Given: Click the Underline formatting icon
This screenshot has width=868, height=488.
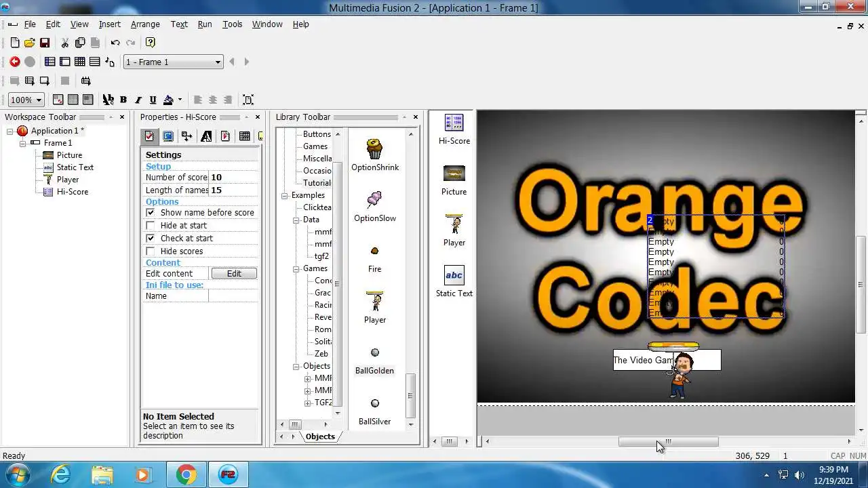Looking at the screenshot, I should [x=153, y=100].
